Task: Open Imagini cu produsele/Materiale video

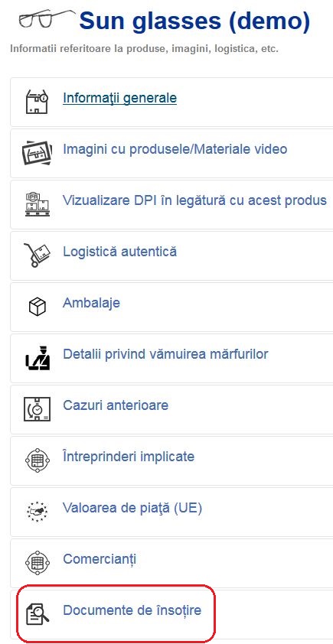Action: pos(175,149)
